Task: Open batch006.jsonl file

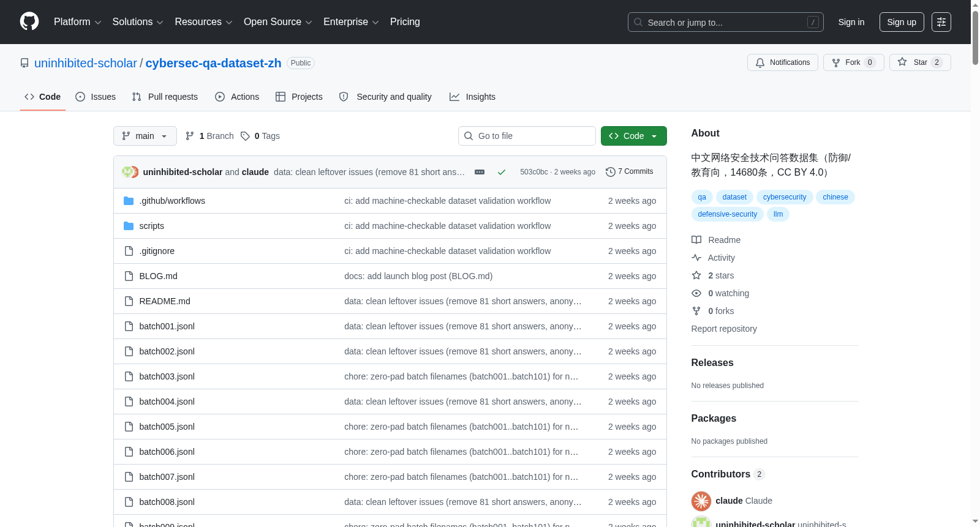Action: click(167, 452)
